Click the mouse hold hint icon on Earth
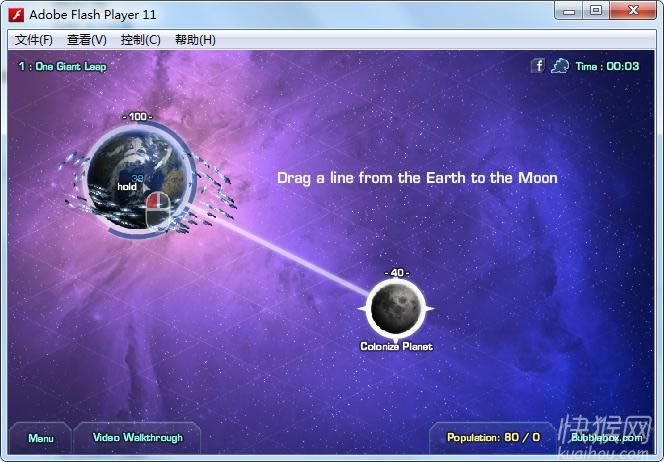This screenshot has width=664, height=462. click(x=157, y=206)
